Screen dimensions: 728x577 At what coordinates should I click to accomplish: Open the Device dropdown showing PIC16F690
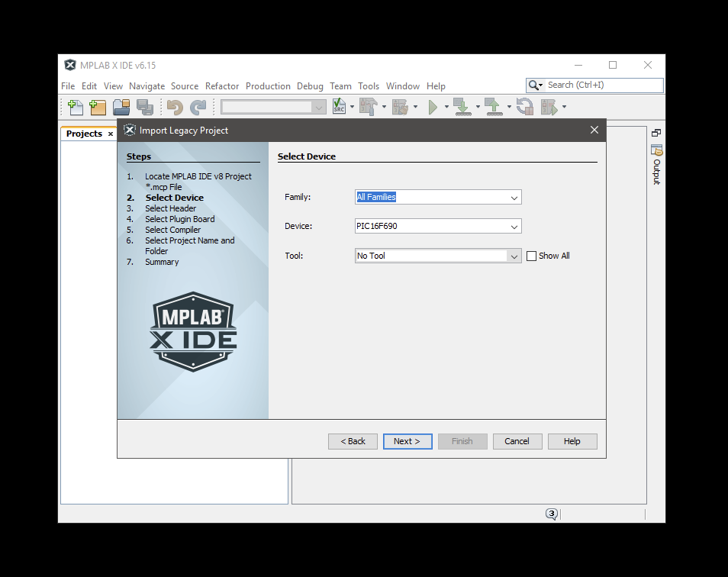coord(514,227)
